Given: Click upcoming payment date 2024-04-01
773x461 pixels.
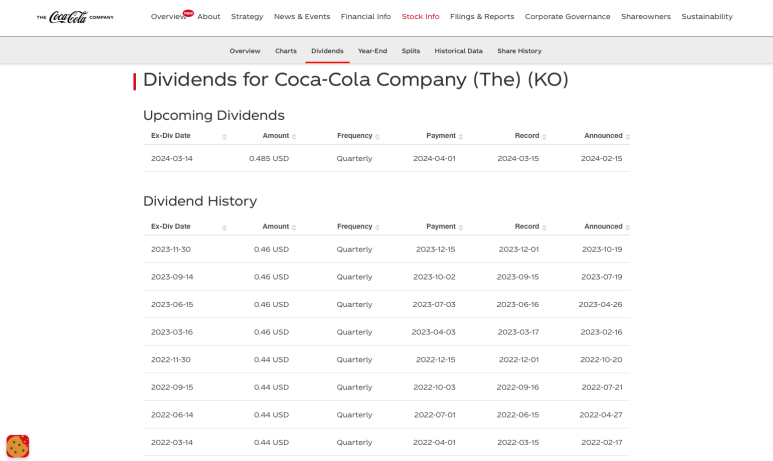Looking at the screenshot, I should (x=434, y=158).
